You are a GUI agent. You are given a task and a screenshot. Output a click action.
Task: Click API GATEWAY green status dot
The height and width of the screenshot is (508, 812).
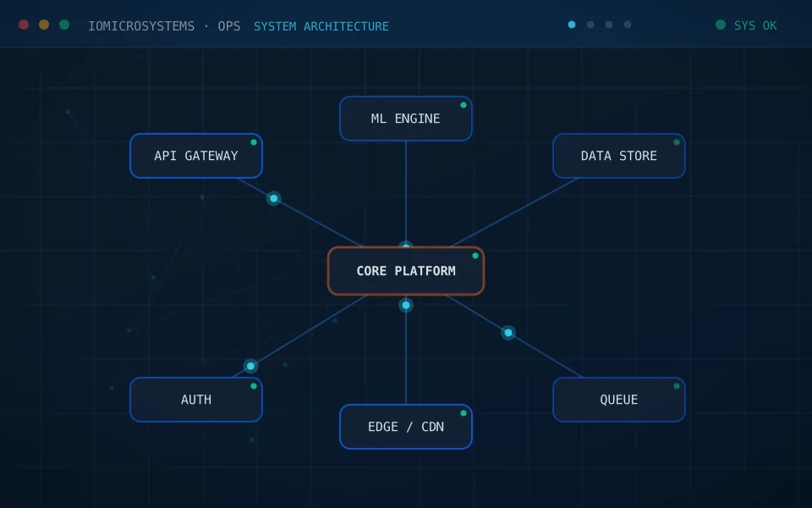point(254,142)
